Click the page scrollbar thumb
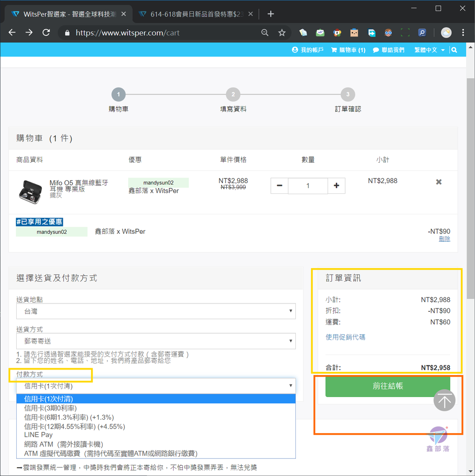Screen dimensions: 475x476 (470, 188)
